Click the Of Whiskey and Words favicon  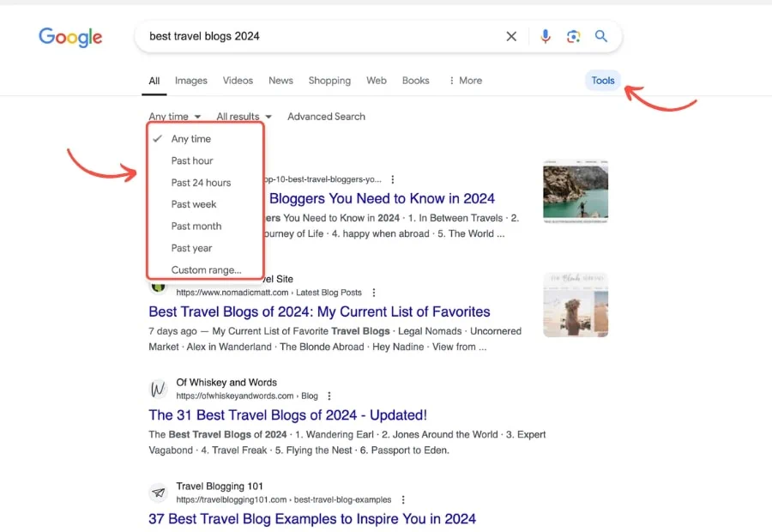158,390
